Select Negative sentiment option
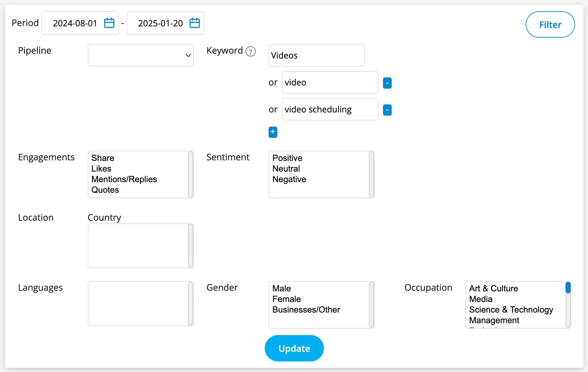 coord(319,179)
